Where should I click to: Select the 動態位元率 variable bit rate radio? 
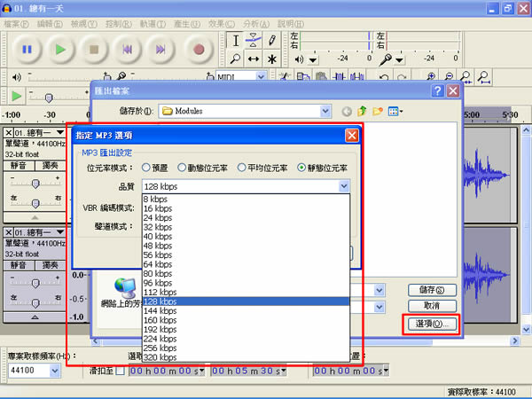182,168
